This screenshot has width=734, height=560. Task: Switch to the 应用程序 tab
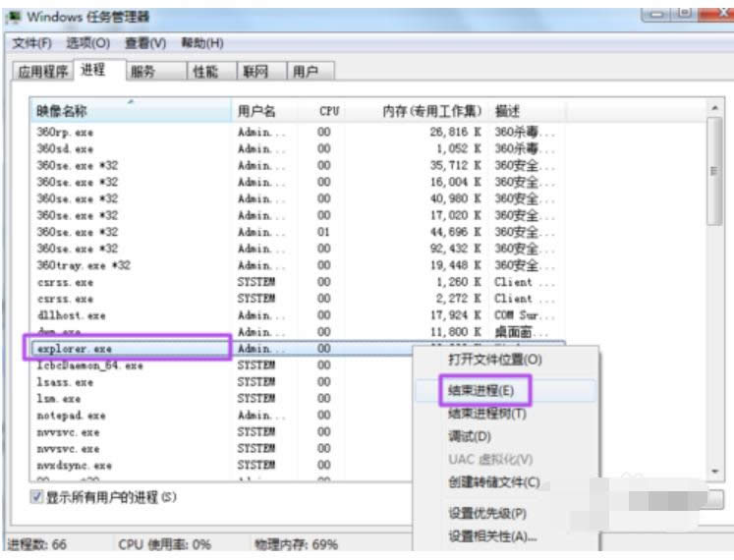(x=43, y=72)
